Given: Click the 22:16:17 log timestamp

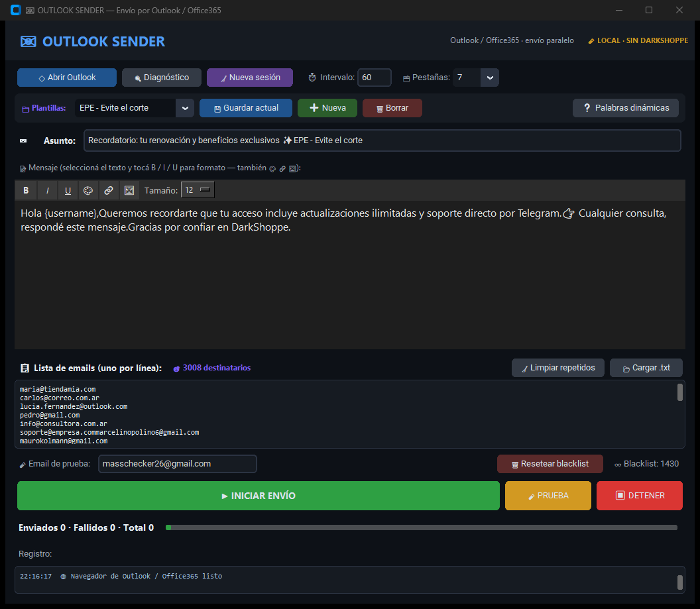Looking at the screenshot, I should (x=36, y=577).
